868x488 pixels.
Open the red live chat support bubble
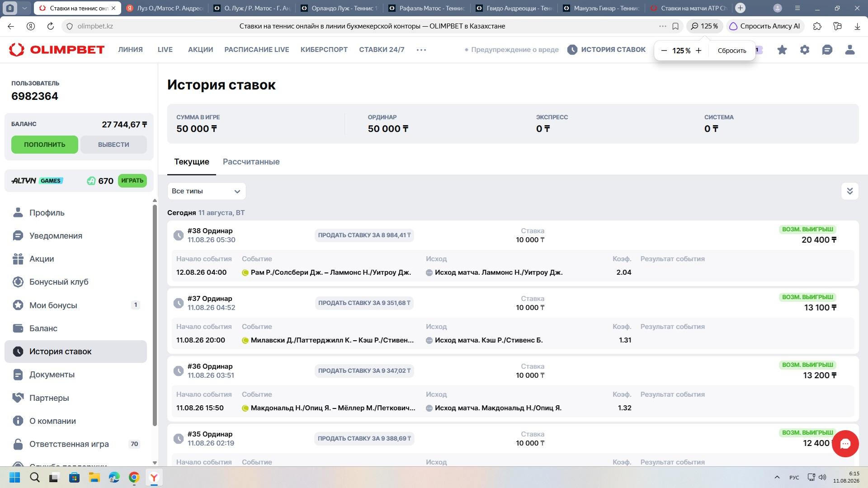click(x=845, y=444)
